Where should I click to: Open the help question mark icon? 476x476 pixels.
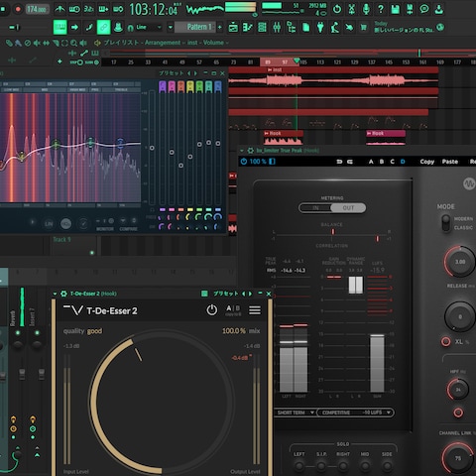(381, 9)
